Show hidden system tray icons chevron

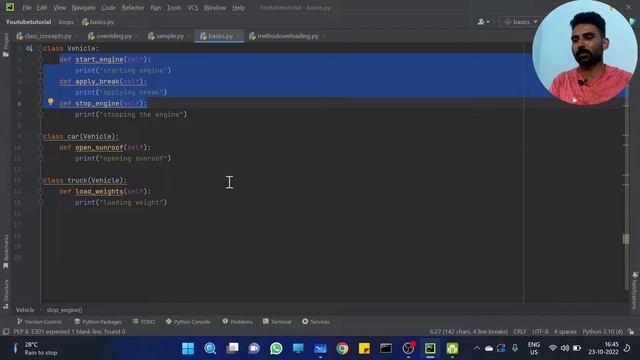pos(476,348)
